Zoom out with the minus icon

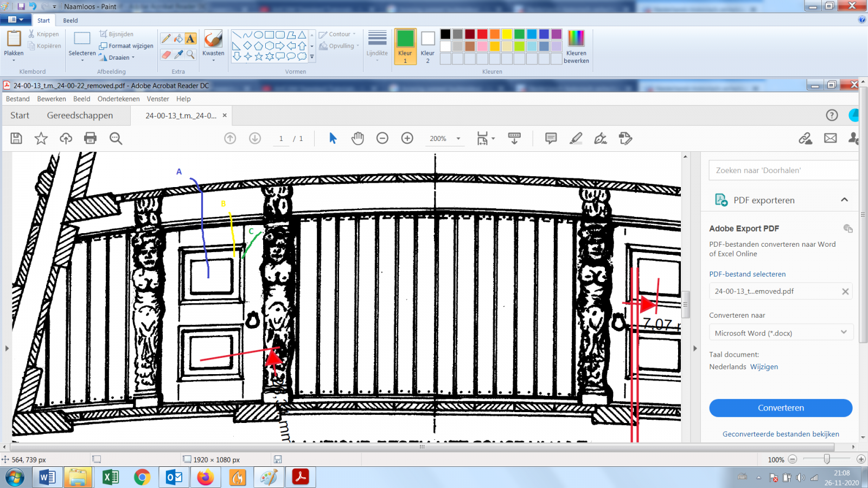(382, 138)
